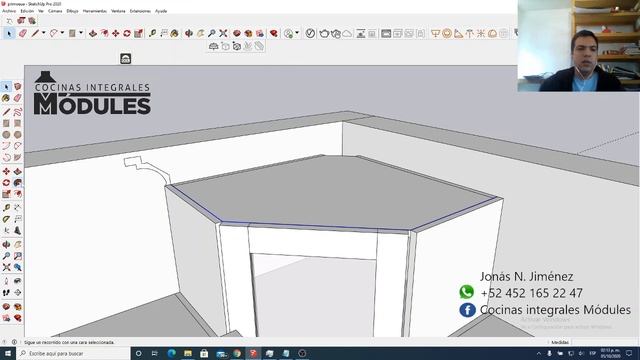The height and width of the screenshot is (360, 640).
Task: Pick the Circle tool in left palette
Action: [6, 135]
